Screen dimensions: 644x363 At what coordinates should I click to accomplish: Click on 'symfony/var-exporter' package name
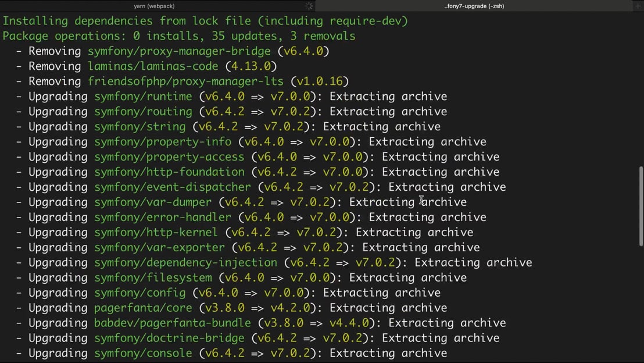(159, 247)
